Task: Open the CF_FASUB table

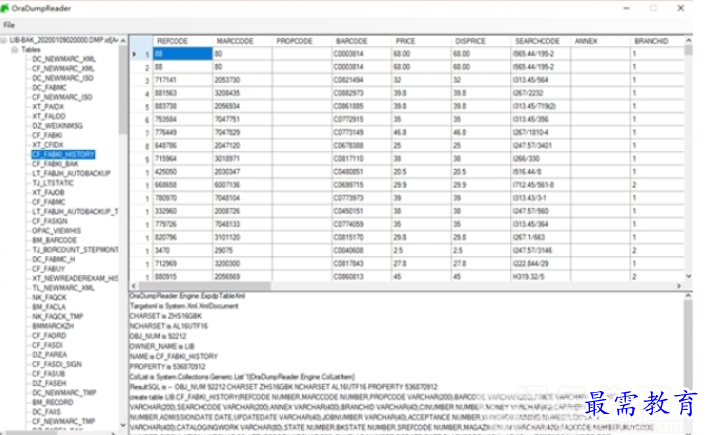Action: 49,373
